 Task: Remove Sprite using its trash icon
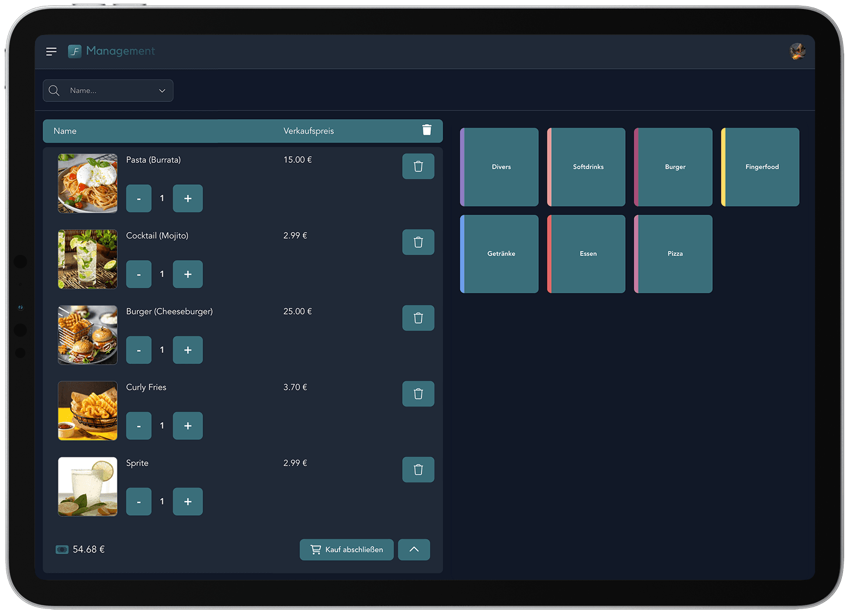(418, 470)
